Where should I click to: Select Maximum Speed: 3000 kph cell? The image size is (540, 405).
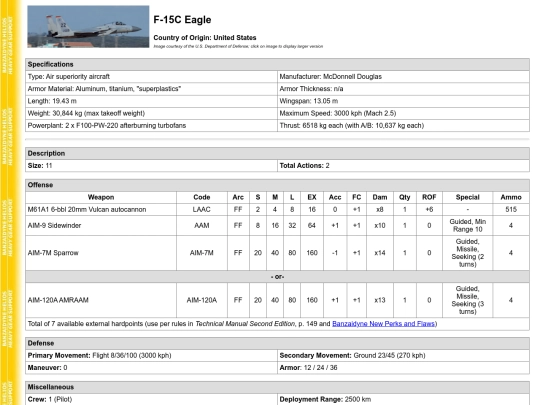(x=403, y=113)
